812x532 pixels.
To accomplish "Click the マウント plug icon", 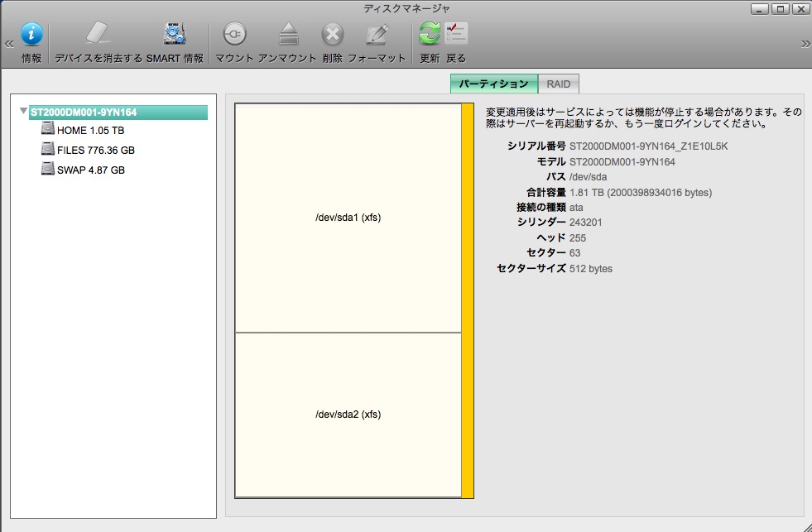I will [x=234, y=35].
